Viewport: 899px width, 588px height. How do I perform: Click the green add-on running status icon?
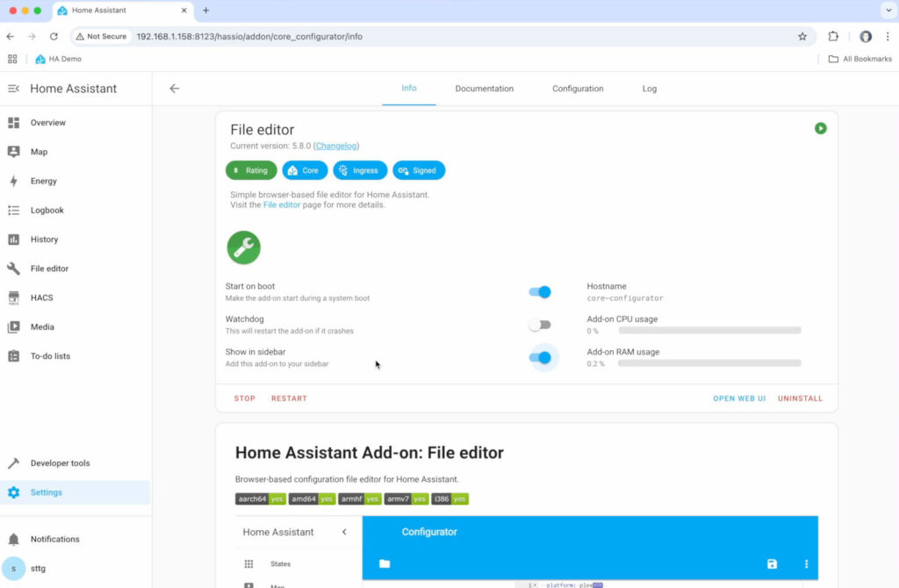click(x=821, y=128)
